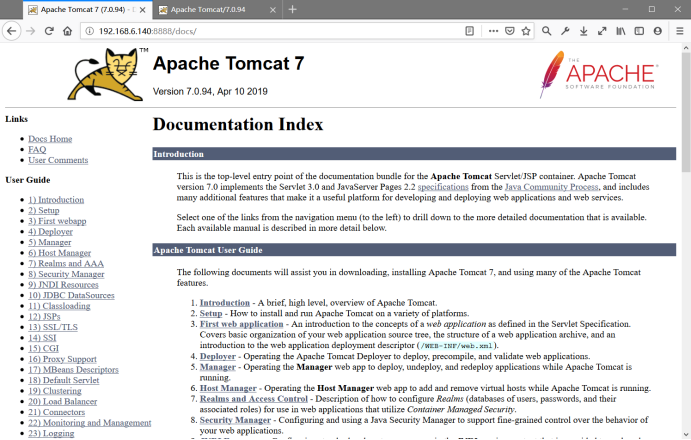
Task: Open sidebar link 9) JNDI Resources
Action: click(x=63, y=284)
